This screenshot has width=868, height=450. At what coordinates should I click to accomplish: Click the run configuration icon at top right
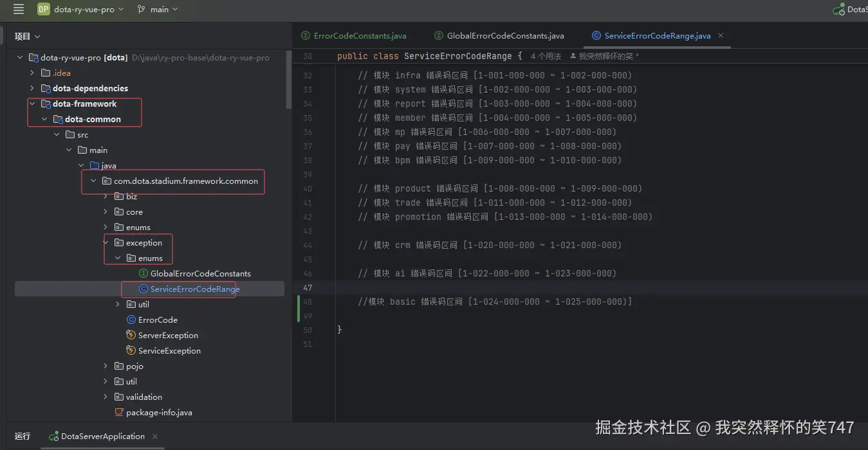pos(838,9)
